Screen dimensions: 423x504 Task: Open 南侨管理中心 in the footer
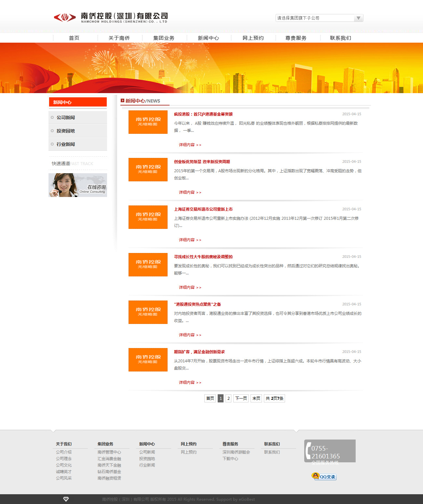109,452
